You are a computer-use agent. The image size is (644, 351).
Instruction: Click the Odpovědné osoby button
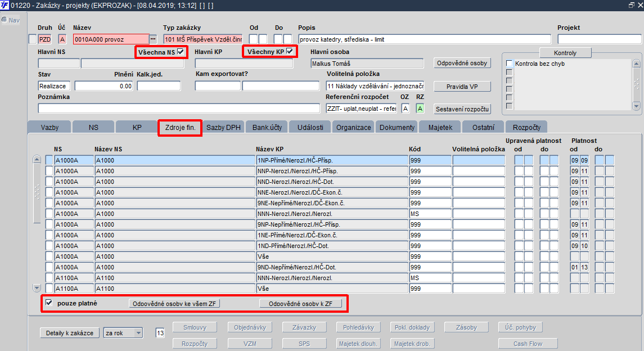tap(462, 63)
